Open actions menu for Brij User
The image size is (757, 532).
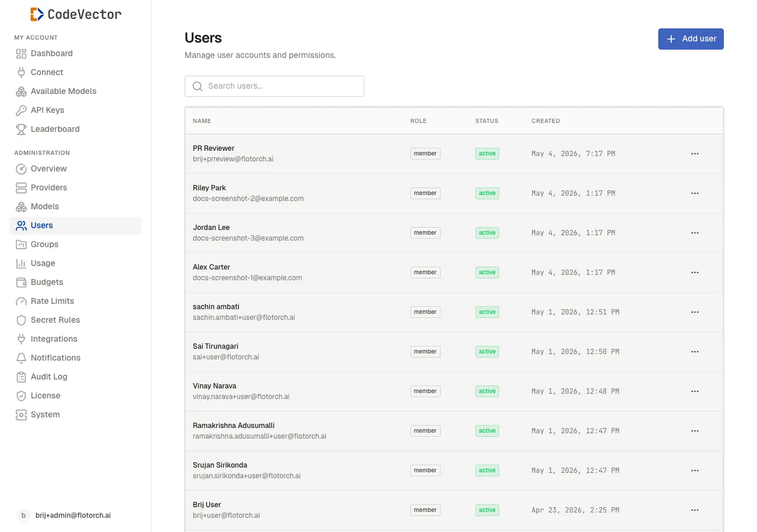pos(695,510)
